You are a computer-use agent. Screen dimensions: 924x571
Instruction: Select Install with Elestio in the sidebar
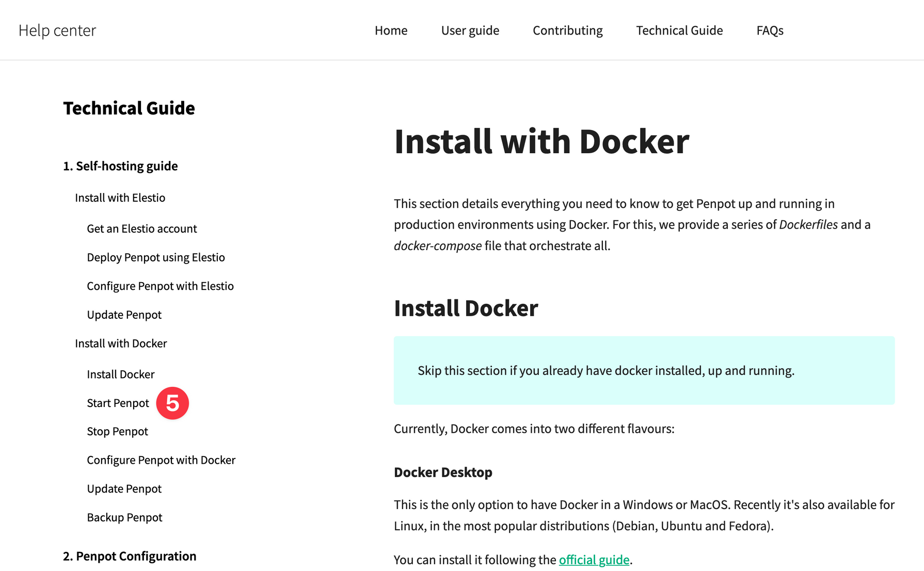click(x=120, y=198)
